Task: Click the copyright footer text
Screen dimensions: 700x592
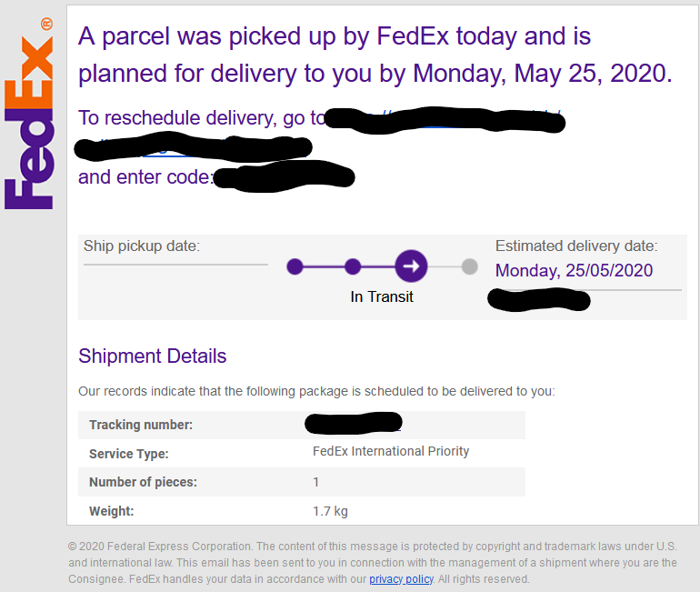Action: point(373,563)
